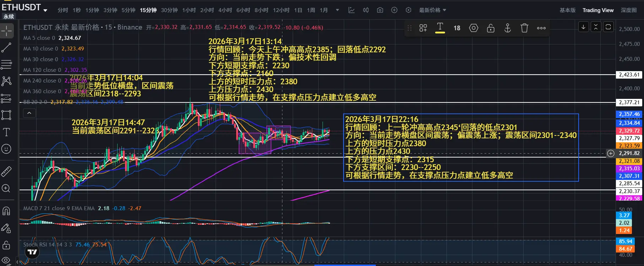The height and width of the screenshot is (266, 644).
Task: Toggle fullscreen chart mode button
Action: point(608,27)
